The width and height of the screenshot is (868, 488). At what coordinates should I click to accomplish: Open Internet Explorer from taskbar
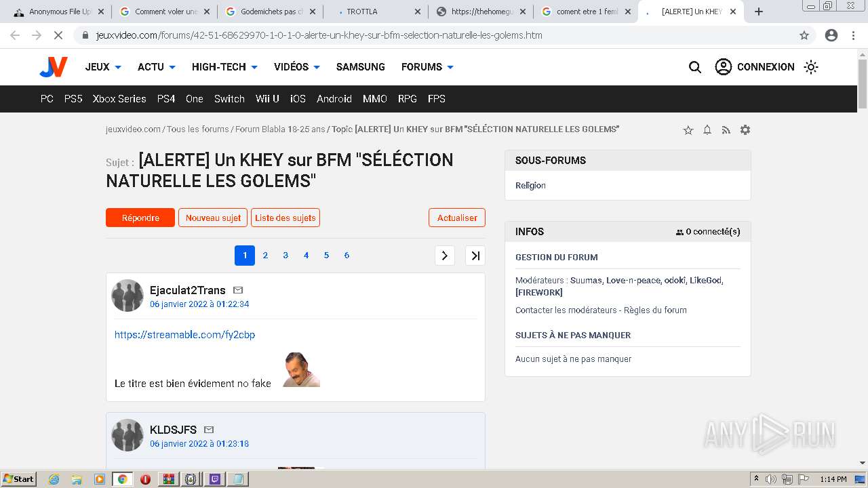(x=54, y=479)
